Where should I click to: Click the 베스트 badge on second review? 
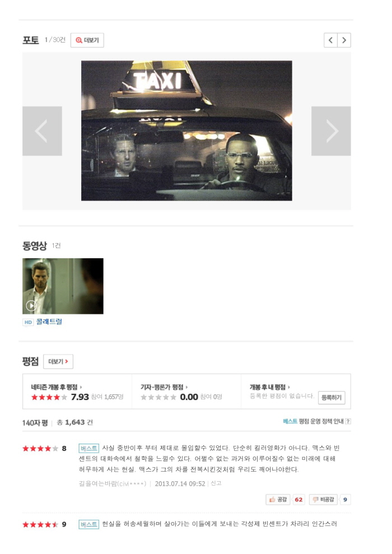coord(88,524)
